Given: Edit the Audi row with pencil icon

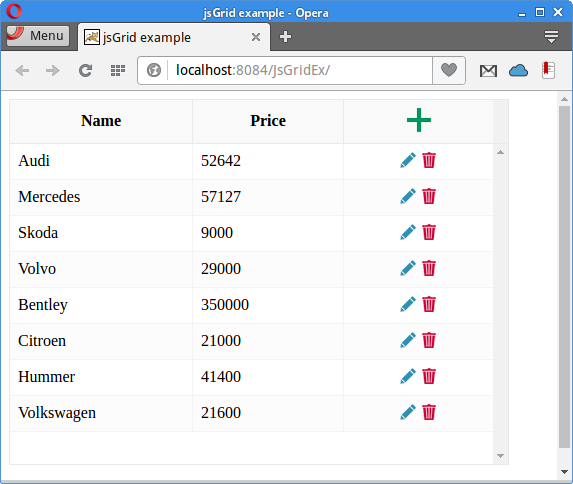Looking at the screenshot, I should coord(408,160).
